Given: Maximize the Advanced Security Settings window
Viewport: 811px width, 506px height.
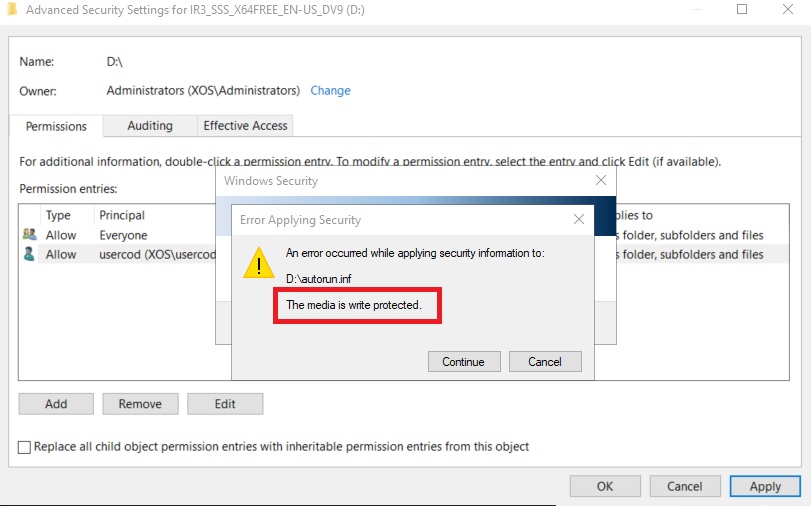Looking at the screenshot, I should (x=742, y=9).
